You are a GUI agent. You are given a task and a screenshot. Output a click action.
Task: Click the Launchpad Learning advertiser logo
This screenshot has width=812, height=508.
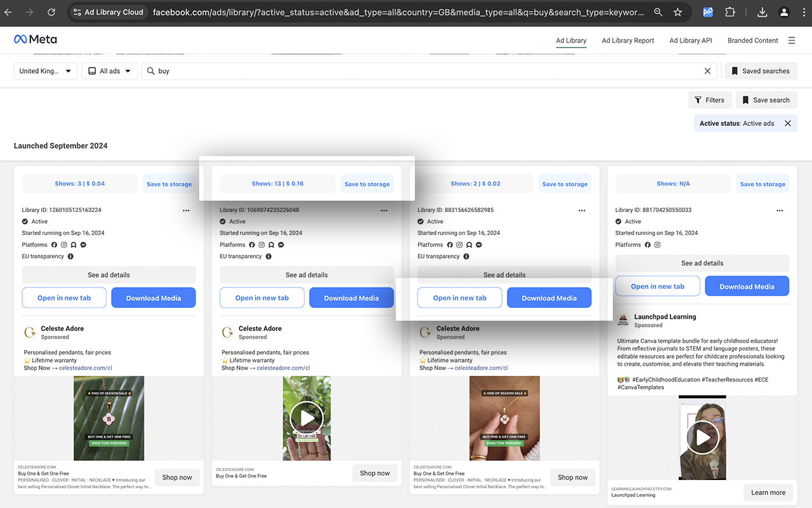(624, 320)
